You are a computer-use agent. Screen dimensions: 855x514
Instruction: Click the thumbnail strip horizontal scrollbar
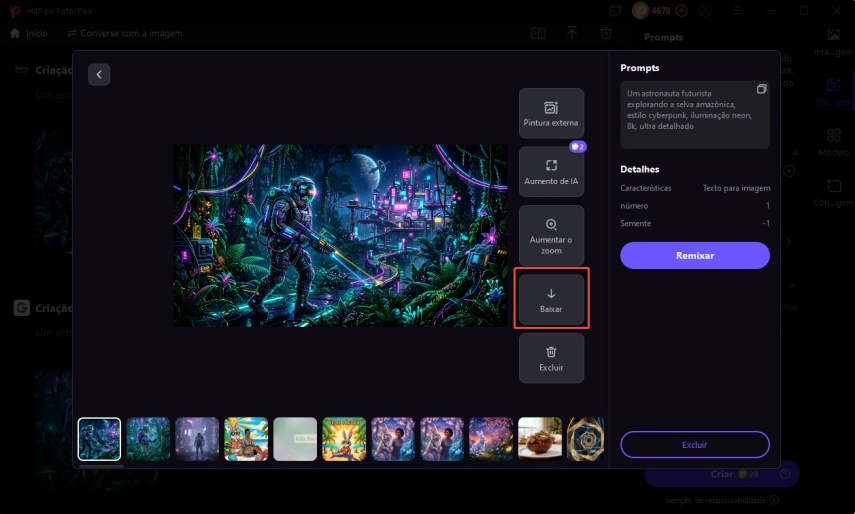(101, 465)
